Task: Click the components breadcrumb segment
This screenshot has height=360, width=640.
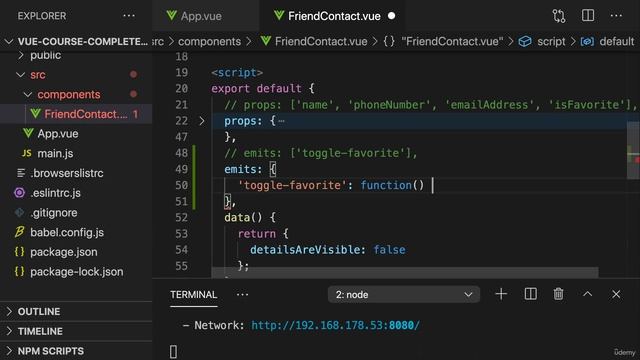Action: pos(209,42)
